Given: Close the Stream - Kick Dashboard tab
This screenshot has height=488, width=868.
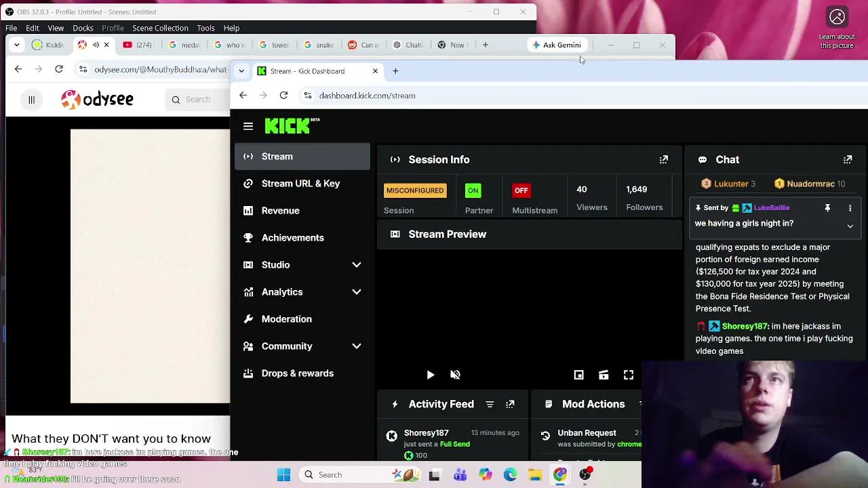Looking at the screenshot, I should pyautogui.click(x=375, y=71).
